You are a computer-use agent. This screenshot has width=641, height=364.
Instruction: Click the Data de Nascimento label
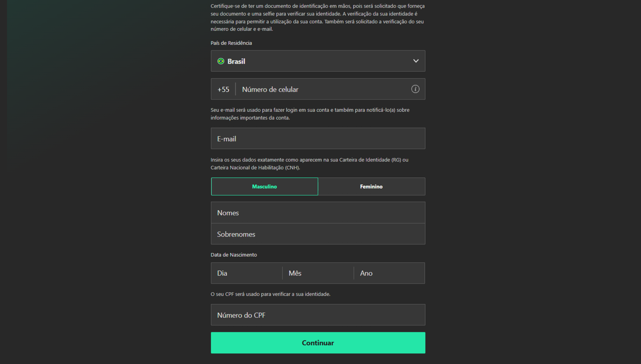click(234, 255)
